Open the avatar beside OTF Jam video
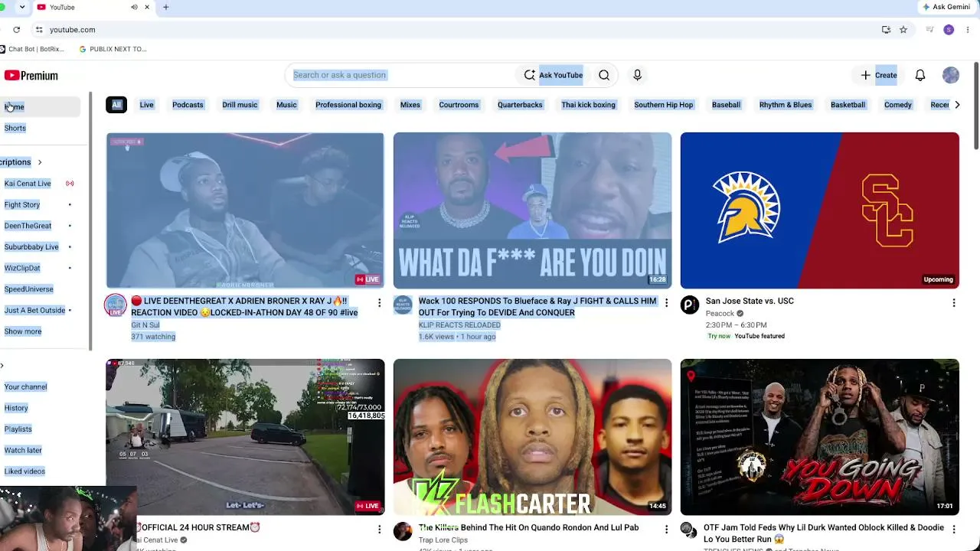The image size is (980, 551). pos(690,532)
